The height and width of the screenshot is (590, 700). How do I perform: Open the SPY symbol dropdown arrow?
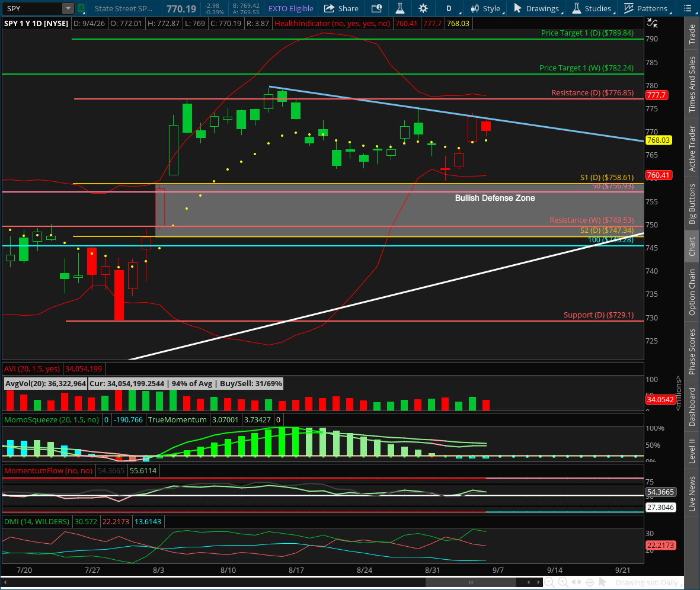point(68,8)
